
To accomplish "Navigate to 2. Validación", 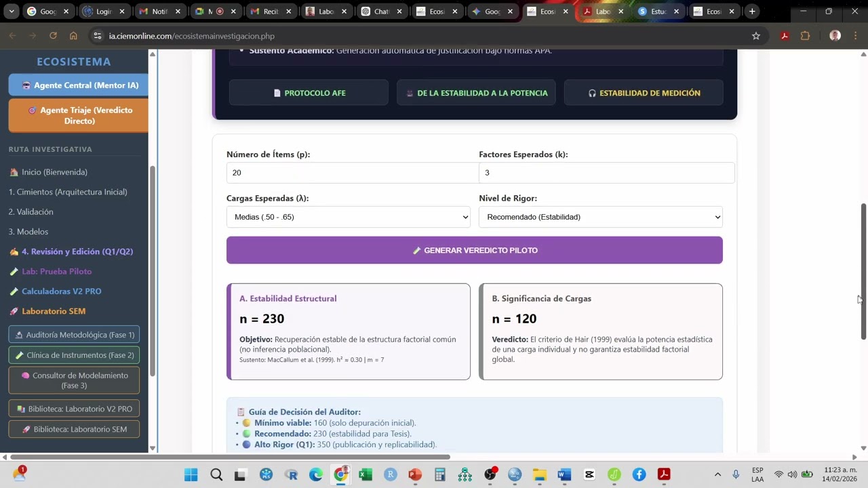I will pos(31,211).
